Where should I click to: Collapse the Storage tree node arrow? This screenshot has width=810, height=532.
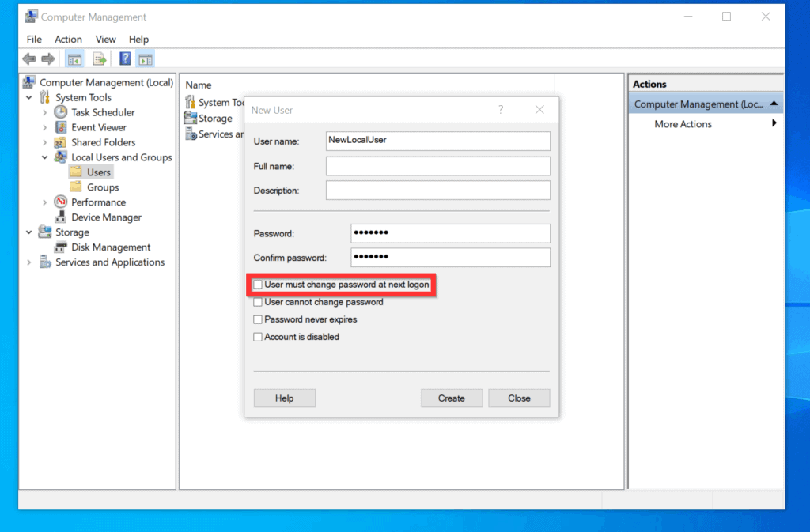click(29, 232)
